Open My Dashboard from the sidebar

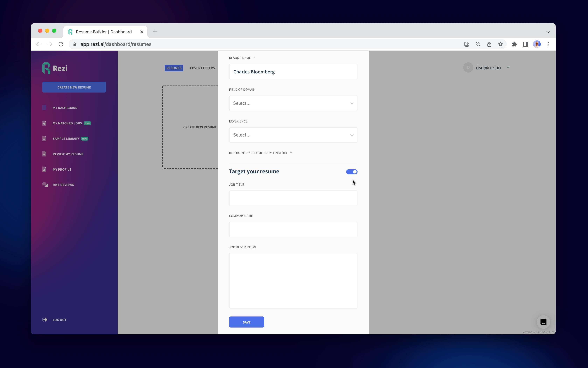click(x=65, y=108)
